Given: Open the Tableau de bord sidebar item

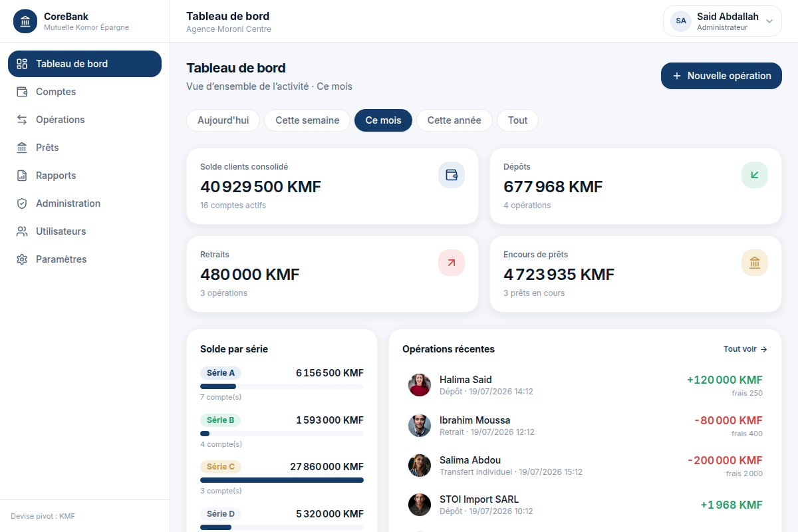Looking at the screenshot, I should pos(84,64).
